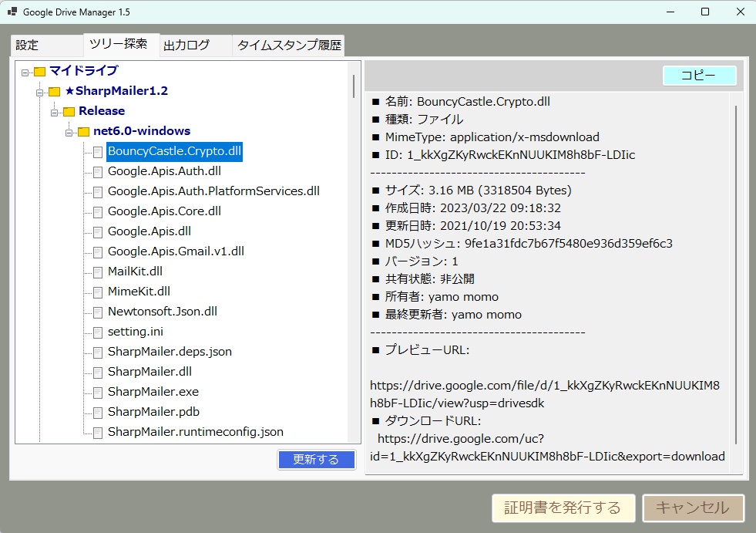Select MimeKit.dll file name

click(x=139, y=291)
